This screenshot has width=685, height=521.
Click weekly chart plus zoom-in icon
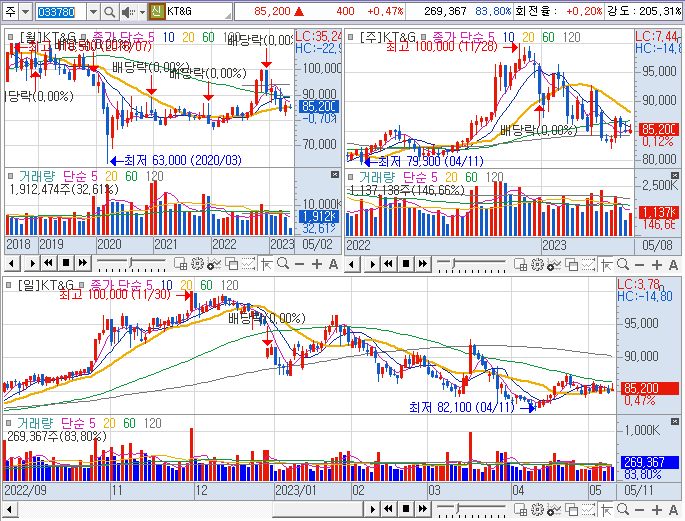click(657, 265)
